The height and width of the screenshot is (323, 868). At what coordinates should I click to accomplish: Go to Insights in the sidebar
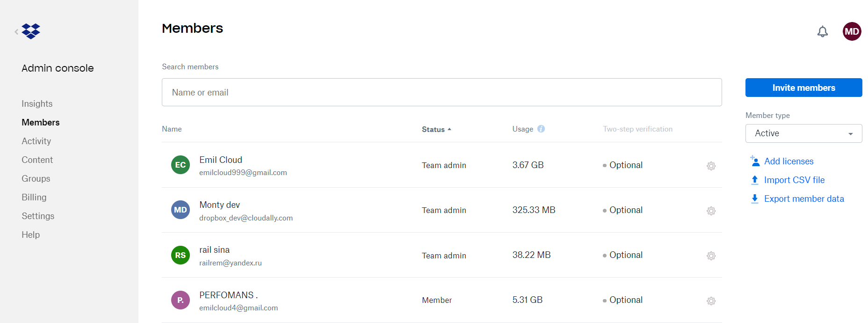[37, 103]
